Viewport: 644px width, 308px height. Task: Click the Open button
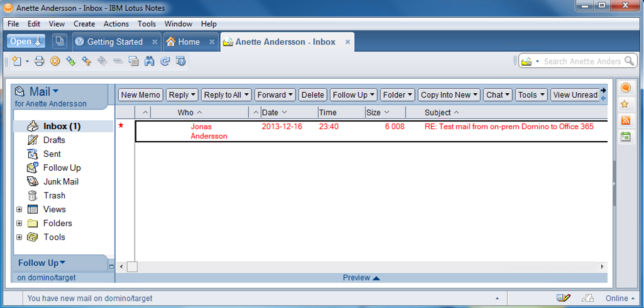pos(26,41)
